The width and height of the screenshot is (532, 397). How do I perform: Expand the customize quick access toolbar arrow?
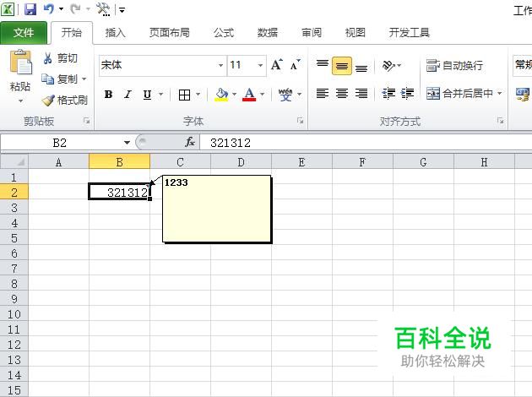pos(122,10)
